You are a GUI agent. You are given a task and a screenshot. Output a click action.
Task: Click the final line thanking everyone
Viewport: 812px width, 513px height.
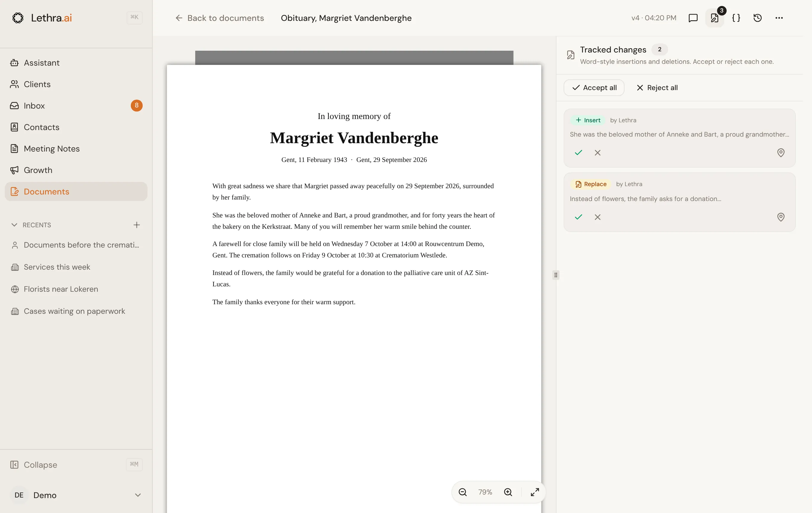284,302
